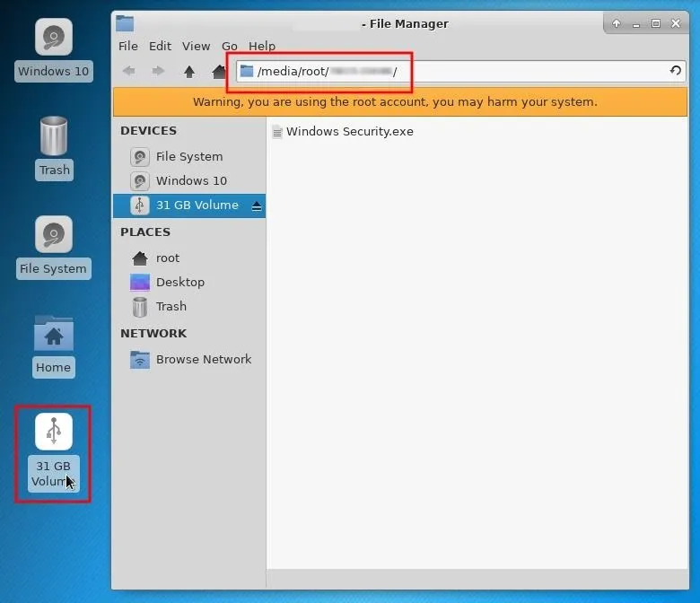Image resolution: width=700 pixels, height=603 pixels.
Task: Select the Trash icon on the desktop
Action: [54, 135]
